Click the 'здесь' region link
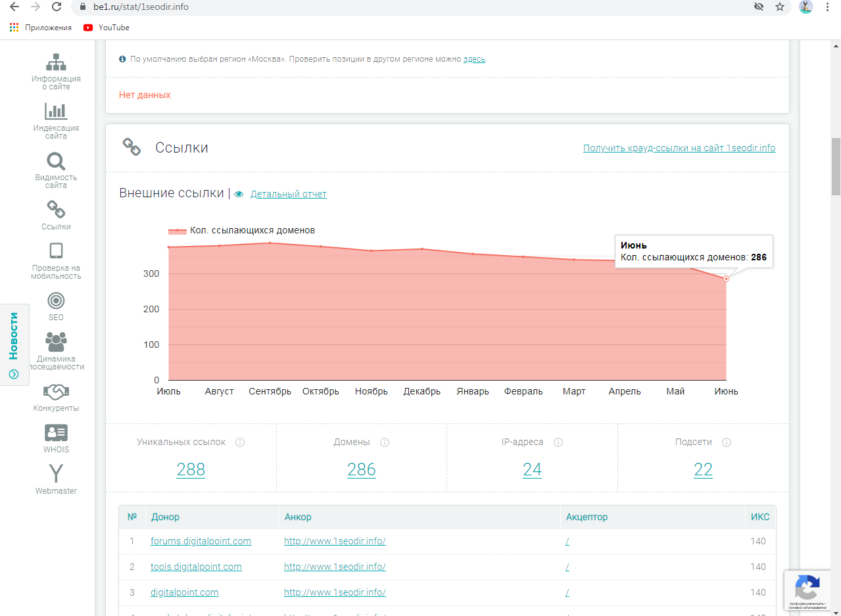 pyautogui.click(x=474, y=59)
